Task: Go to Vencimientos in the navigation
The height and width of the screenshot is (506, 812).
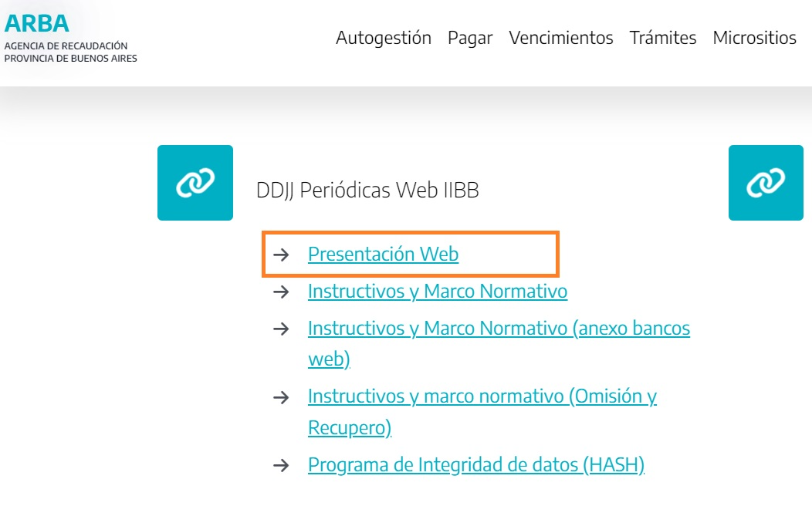Action: point(561,38)
